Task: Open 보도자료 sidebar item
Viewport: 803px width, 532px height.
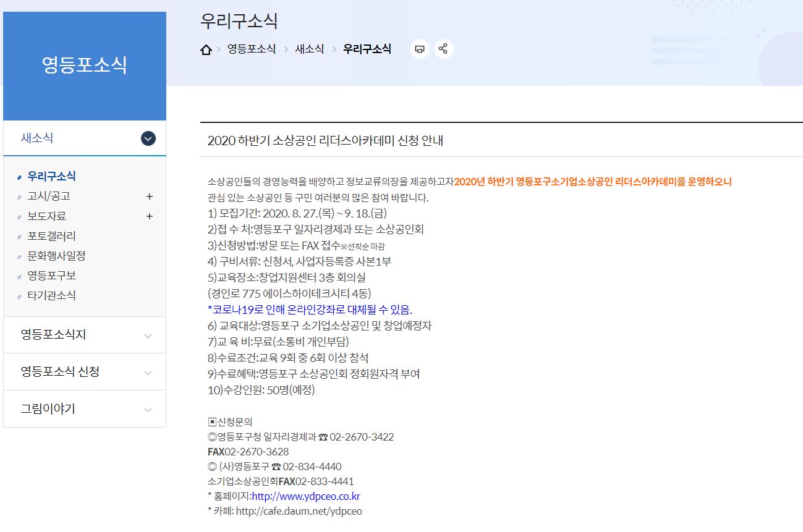Action: [46, 216]
